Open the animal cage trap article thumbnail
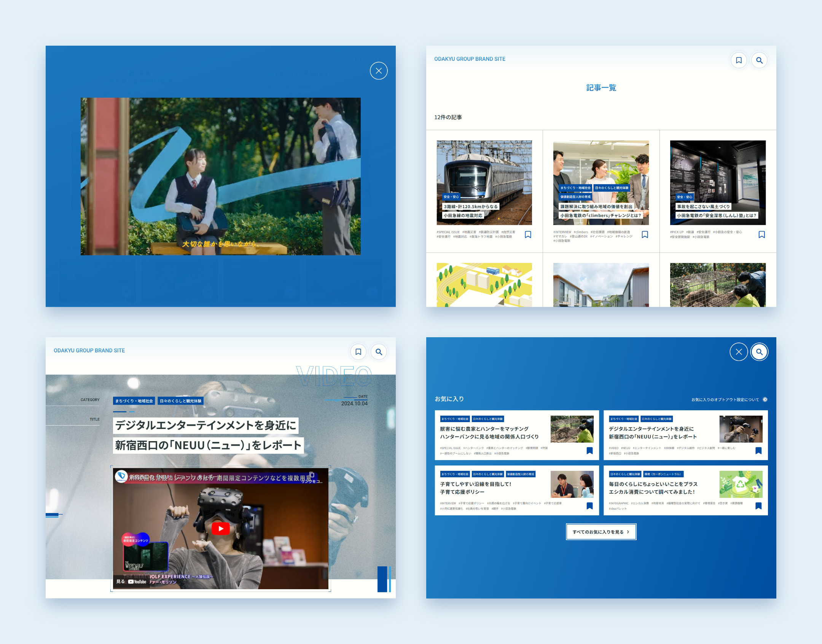The height and width of the screenshot is (644, 822). click(718, 285)
